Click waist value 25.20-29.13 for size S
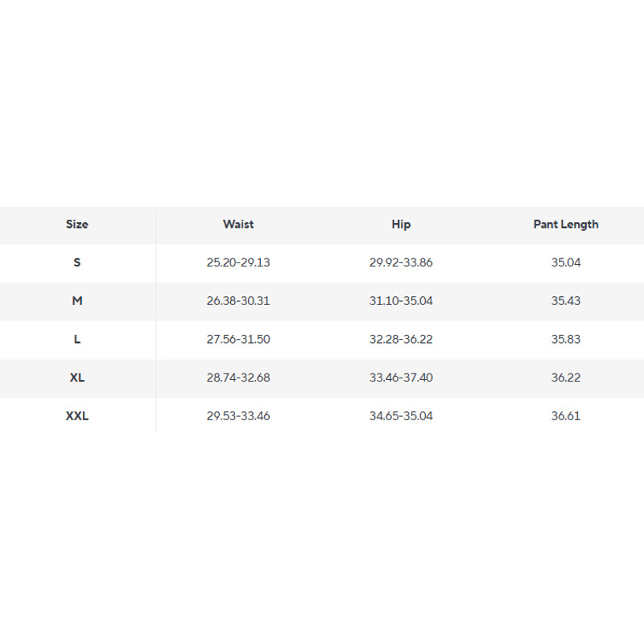 [238, 262]
